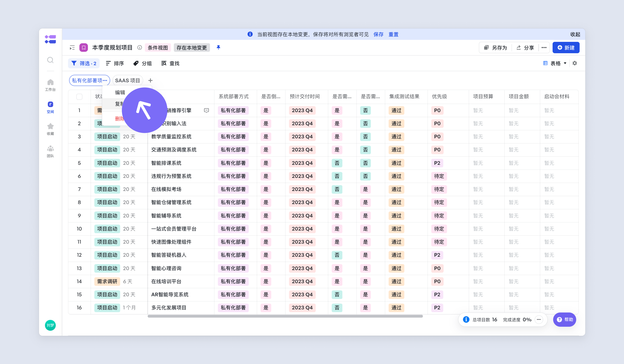Click the 私有化部署项 filter tab label
The width and height of the screenshot is (624, 364).
(x=87, y=81)
